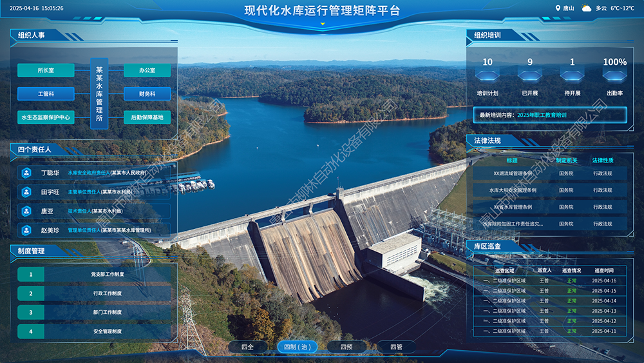Expand the yellow arrow below the platform title
The height and width of the screenshot is (363, 644).
(x=323, y=25)
